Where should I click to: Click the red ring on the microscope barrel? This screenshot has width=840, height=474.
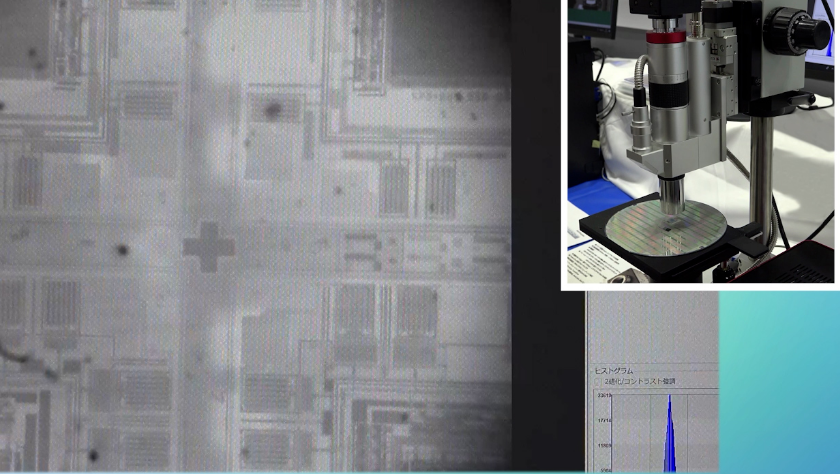665,37
